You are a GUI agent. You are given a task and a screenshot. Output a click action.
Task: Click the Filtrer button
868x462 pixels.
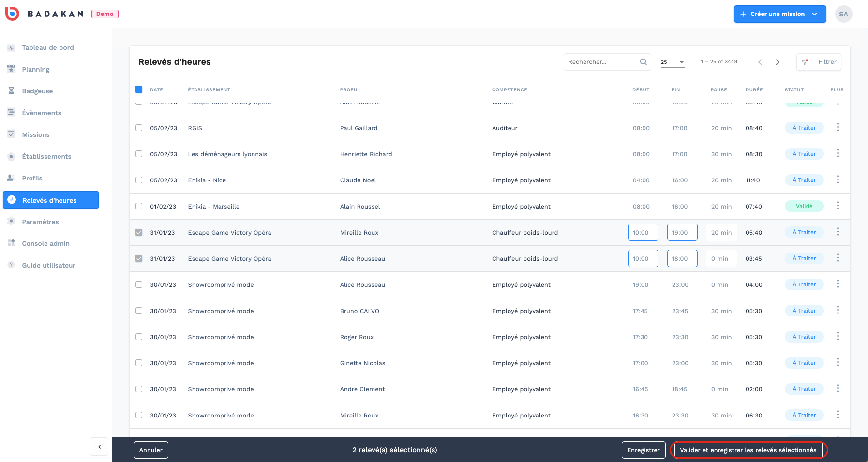(x=819, y=62)
